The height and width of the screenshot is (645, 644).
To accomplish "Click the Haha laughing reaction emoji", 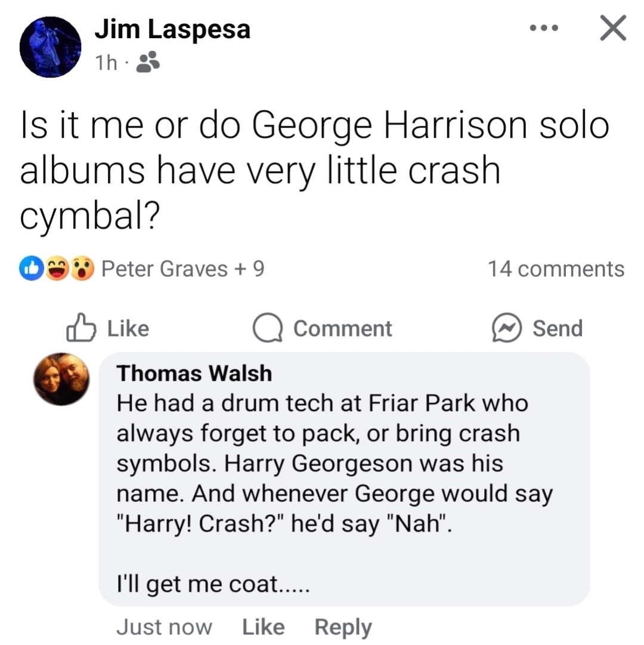I will [x=57, y=269].
